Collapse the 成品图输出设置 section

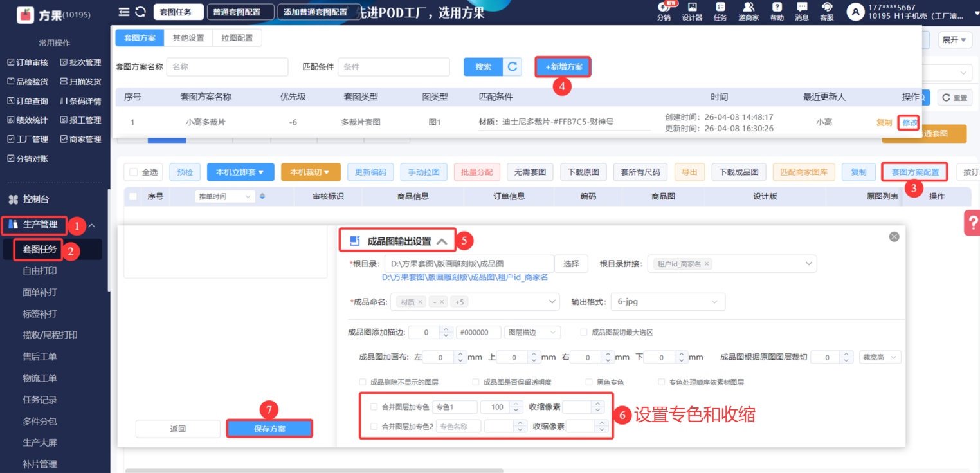point(442,241)
